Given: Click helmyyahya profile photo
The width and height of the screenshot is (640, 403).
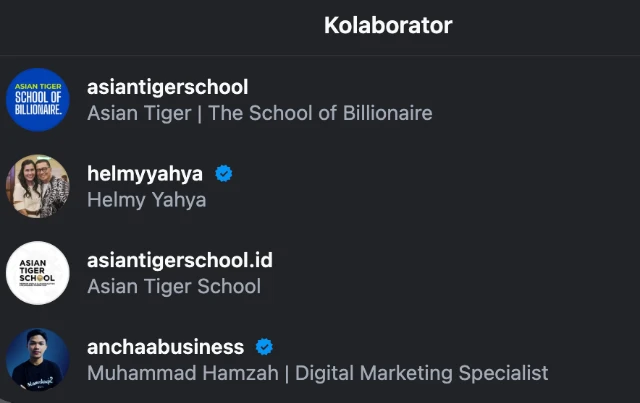Looking at the screenshot, I should [38, 186].
